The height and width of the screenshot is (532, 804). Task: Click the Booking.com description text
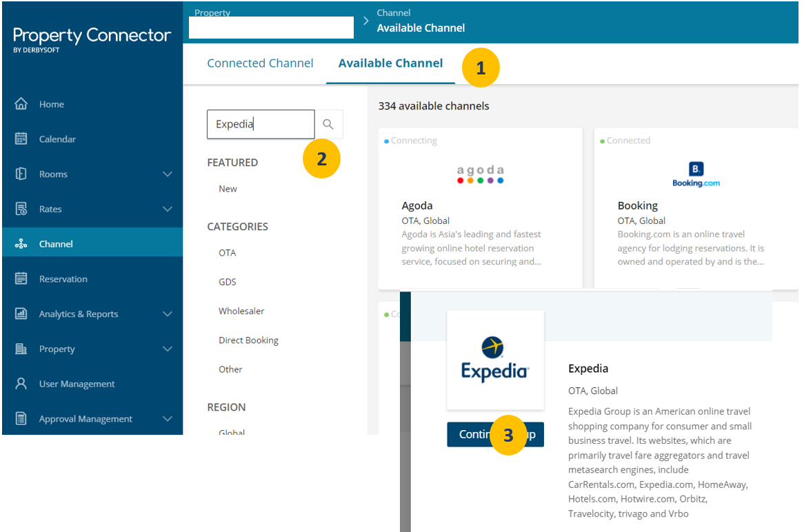pos(691,248)
